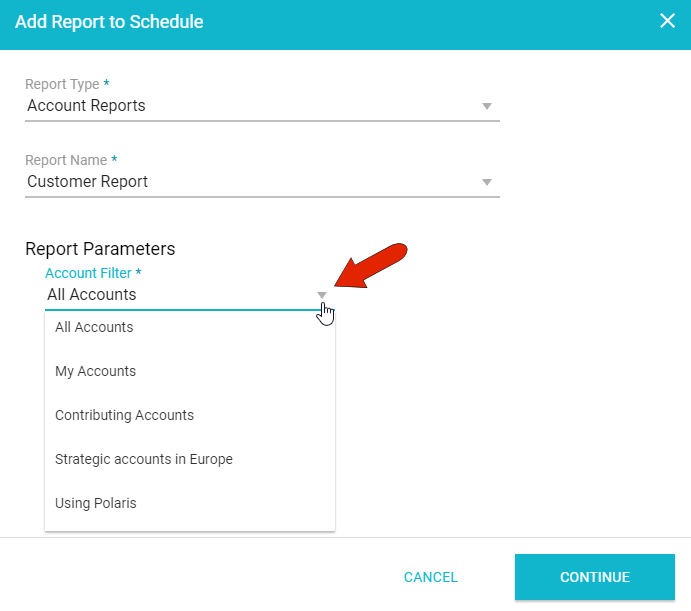Click the Account Filter label
The height and width of the screenshot is (611, 691).
93,273
